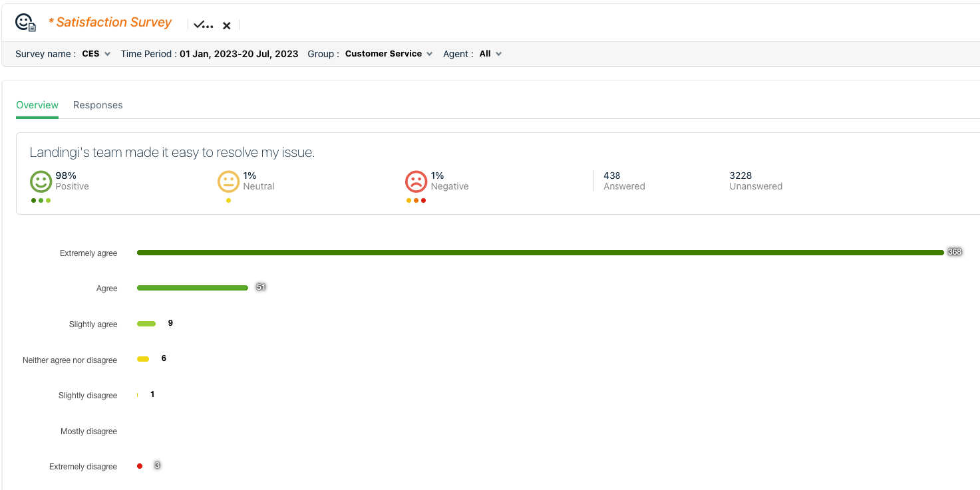Open the Agent All dropdown
The height and width of the screenshot is (490, 980).
click(x=490, y=54)
